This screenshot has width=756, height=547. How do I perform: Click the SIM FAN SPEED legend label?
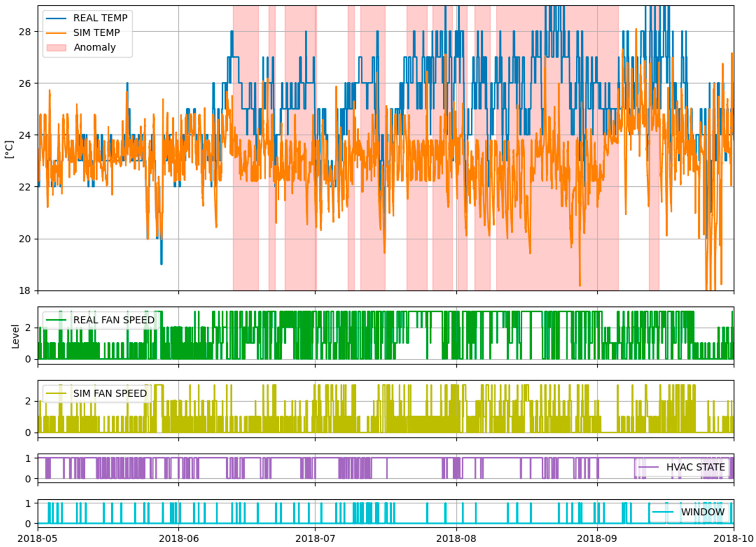click(110, 393)
